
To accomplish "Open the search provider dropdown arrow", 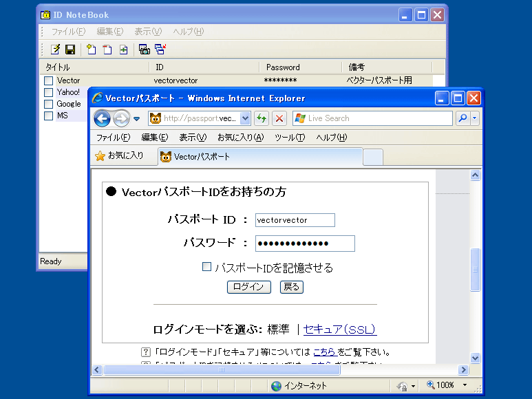I will pyautogui.click(x=475, y=118).
